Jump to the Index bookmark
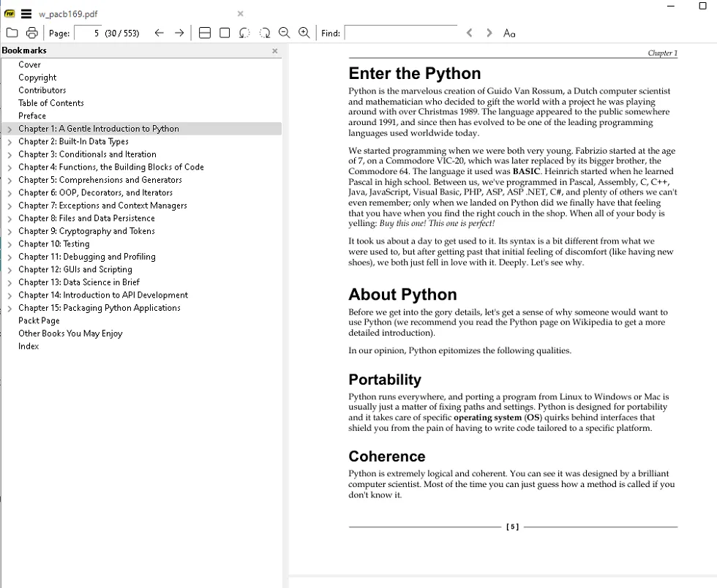This screenshot has width=717, height=588. click(29, 347)
